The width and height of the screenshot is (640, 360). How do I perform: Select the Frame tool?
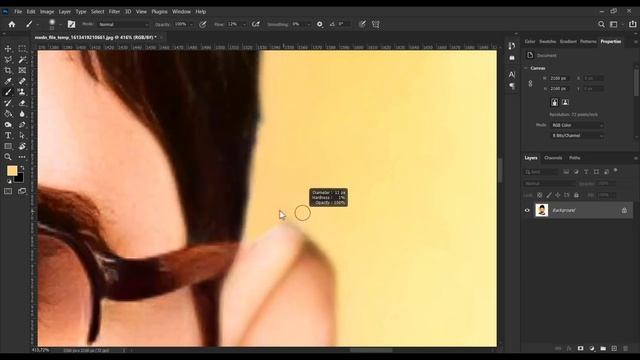click(22, 70)
